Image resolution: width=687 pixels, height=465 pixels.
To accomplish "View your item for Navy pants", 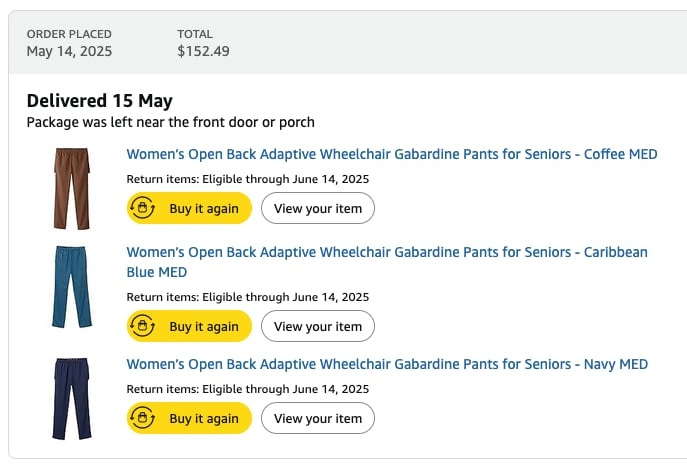I will 318,418.
